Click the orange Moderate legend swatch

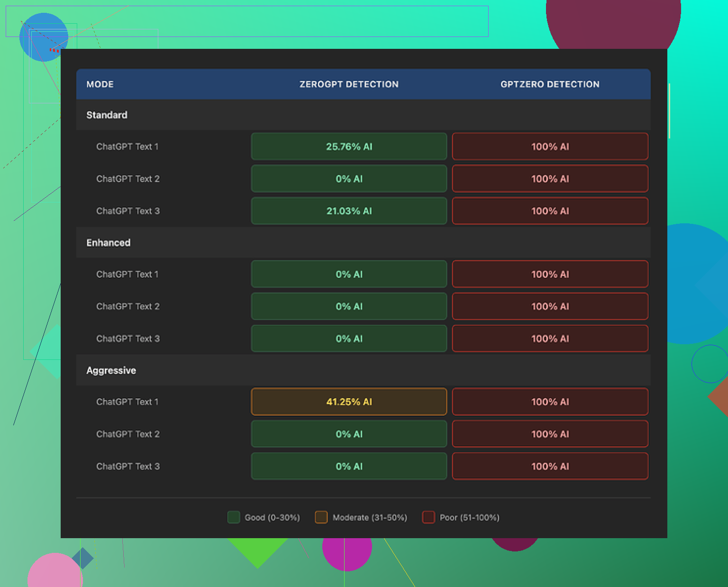(x=321, y=517)
